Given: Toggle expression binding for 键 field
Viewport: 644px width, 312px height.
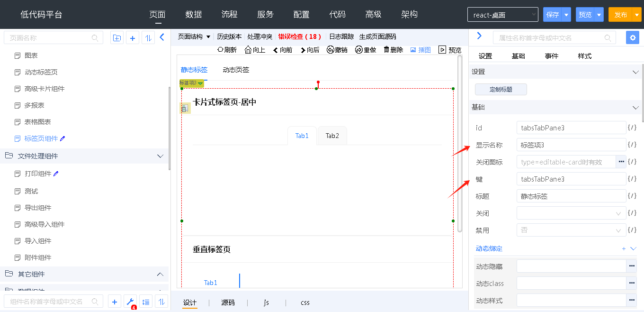Looking at the screenshot, I should point(632,179).
